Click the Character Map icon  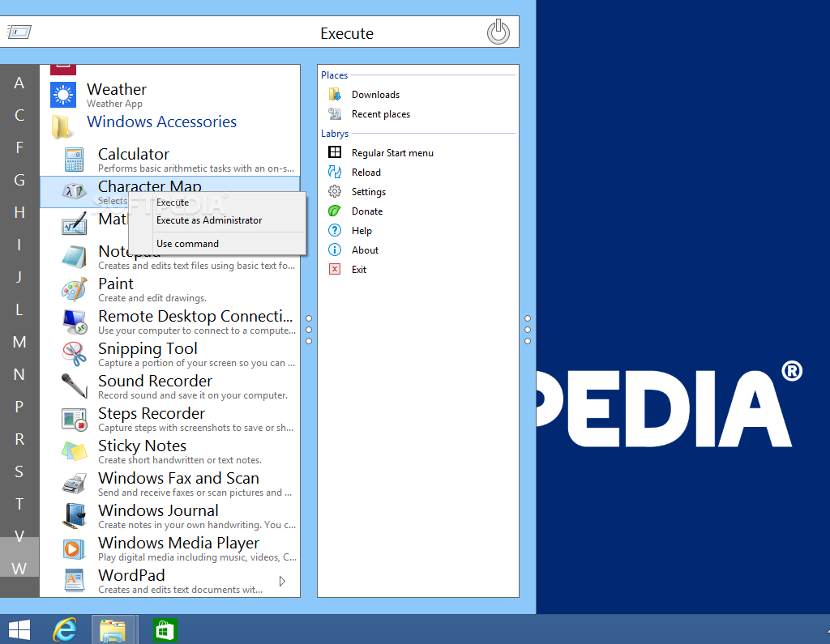(x=74, y=191)
